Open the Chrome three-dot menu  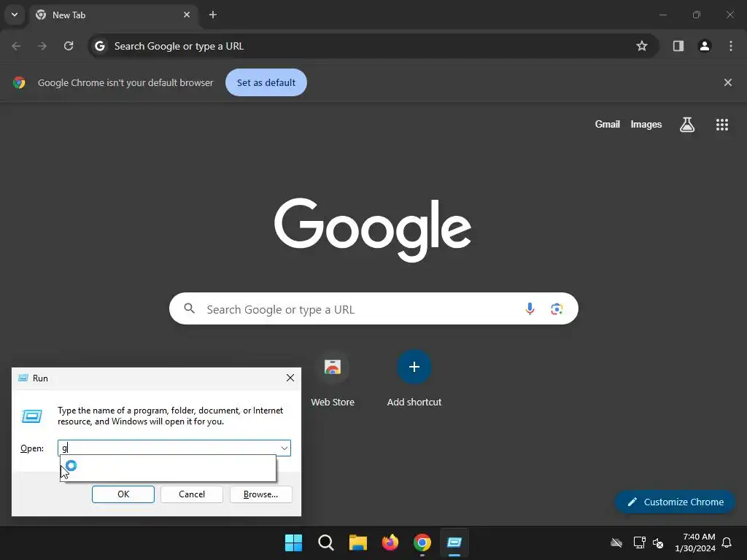tap(731, 46)
